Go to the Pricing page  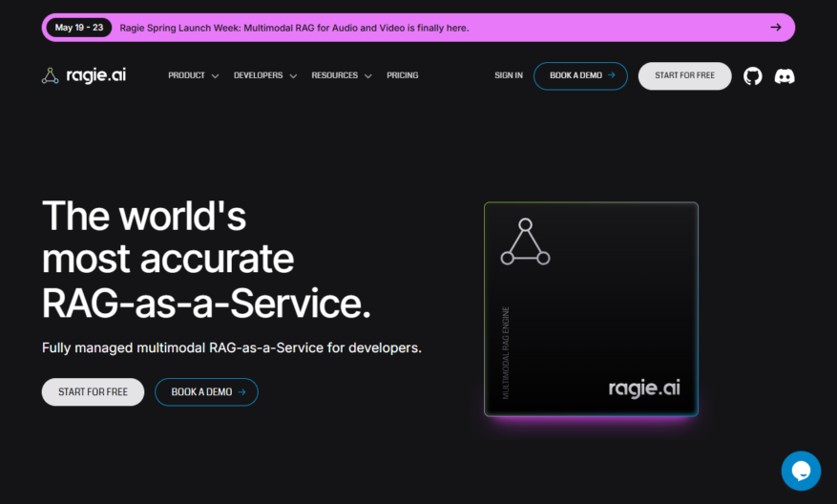click(403, 75)
